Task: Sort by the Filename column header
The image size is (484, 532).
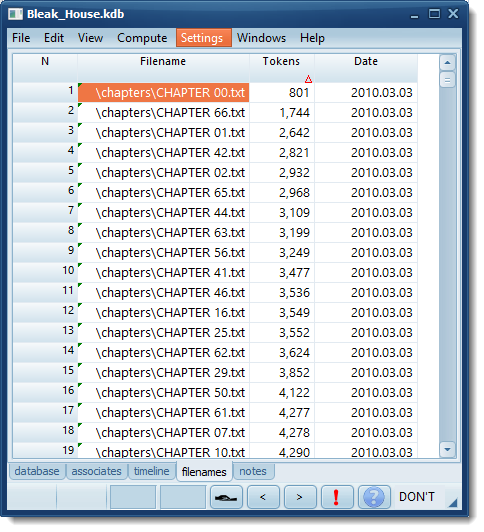Action: [x=163, y=68]
